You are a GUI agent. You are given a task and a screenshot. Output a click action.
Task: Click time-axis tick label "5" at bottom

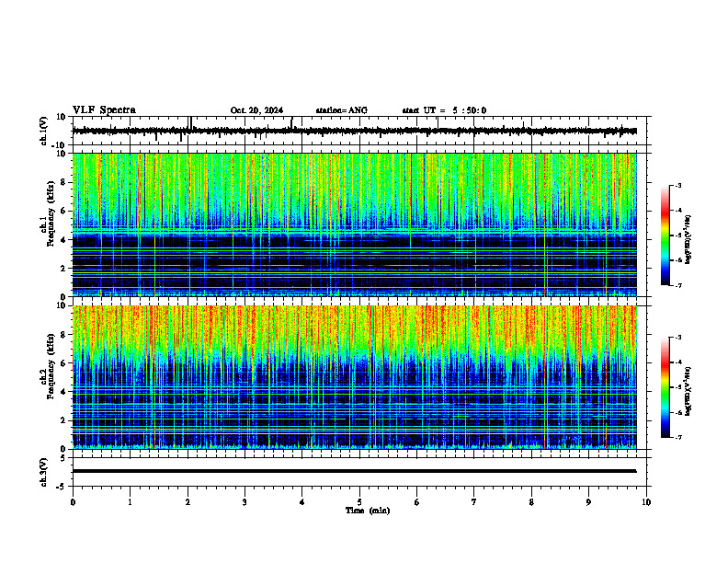pyautogui.click(x=359, y=502)
